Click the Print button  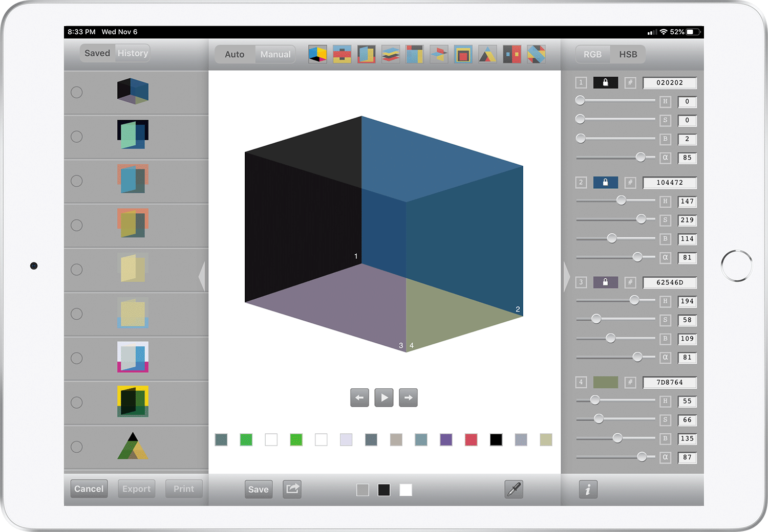click(184, 488)
